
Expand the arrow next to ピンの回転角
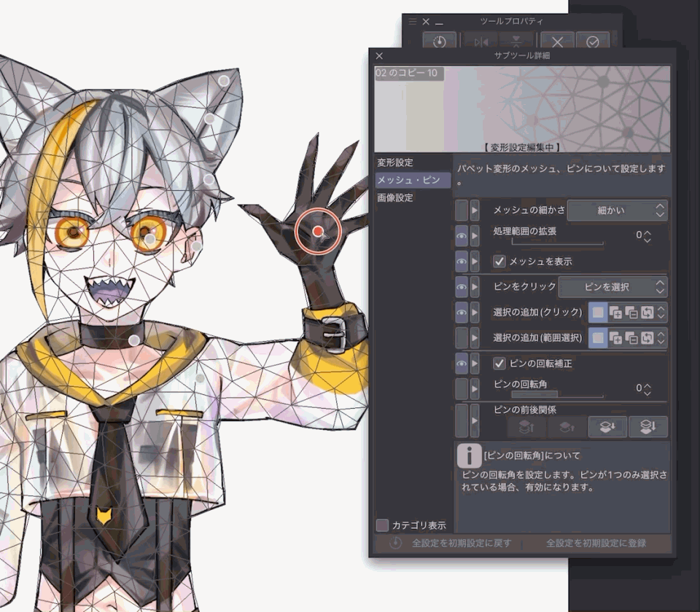475,389
